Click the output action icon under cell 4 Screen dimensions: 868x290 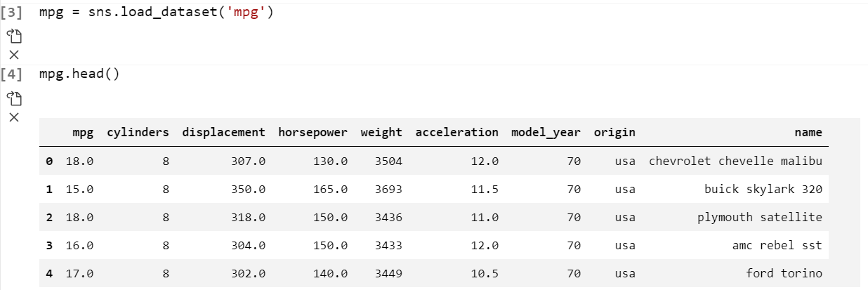[14, 98]
